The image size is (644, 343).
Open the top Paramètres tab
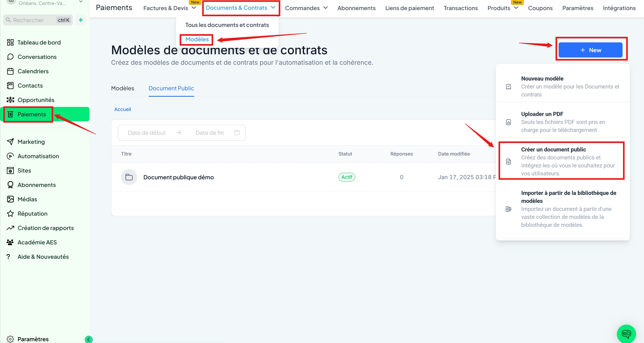pyautogui.click(x=578, y=8)
